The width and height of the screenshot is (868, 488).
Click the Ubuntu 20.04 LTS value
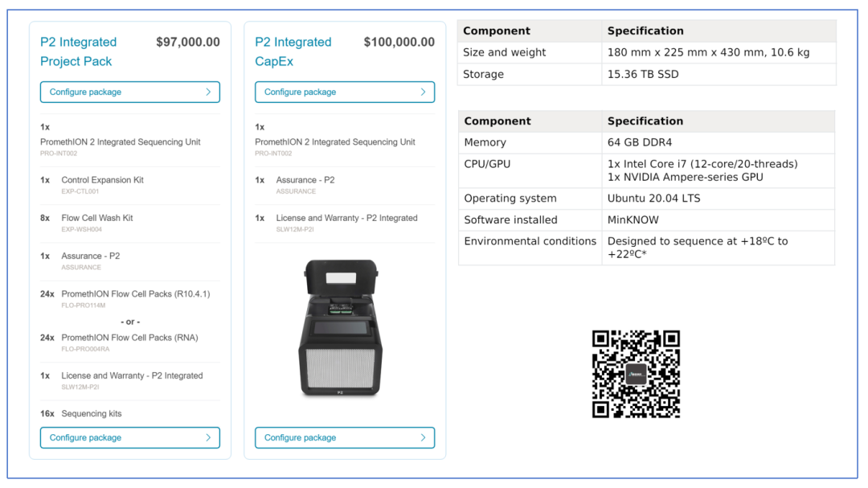pos(653,199)
